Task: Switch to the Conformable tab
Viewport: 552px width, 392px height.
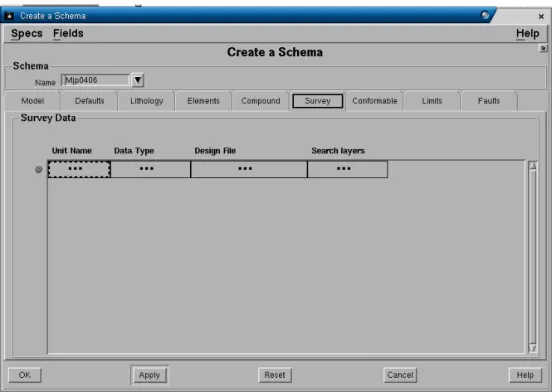Action: point(375,101)
